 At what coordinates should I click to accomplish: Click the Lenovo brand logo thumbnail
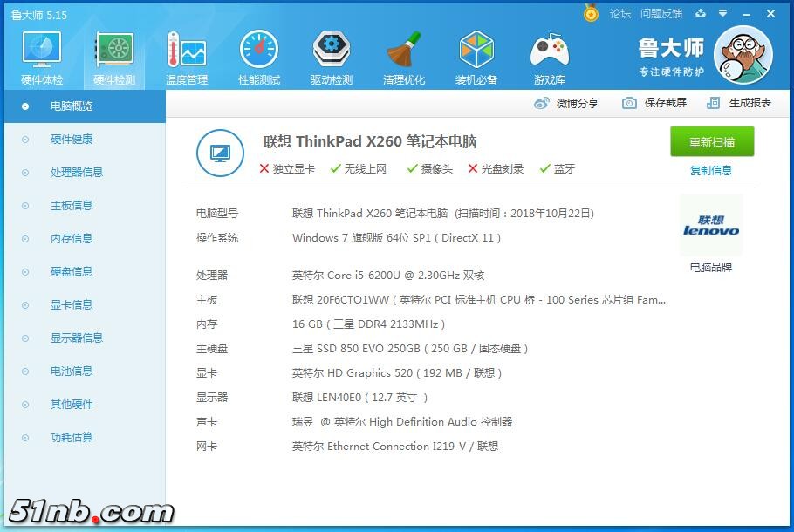click(x=710, y=226)
